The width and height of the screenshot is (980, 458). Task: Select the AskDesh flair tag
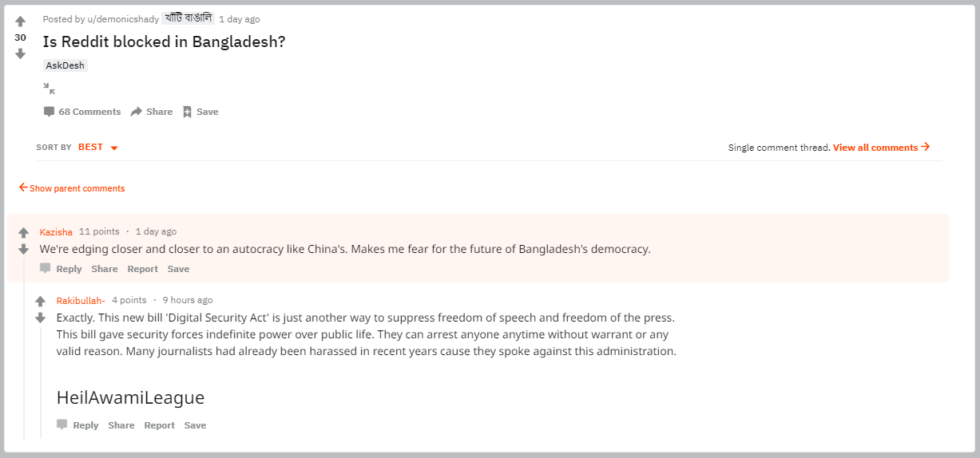65,65
